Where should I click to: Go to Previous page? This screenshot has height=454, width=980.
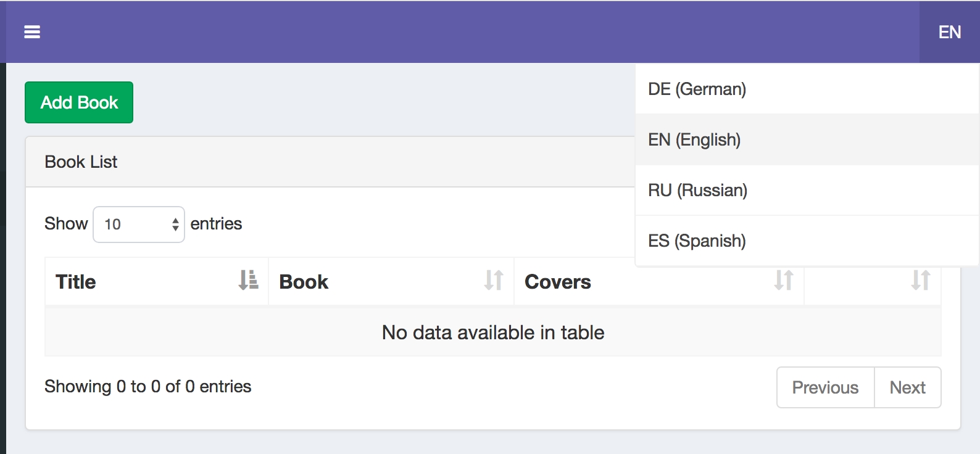pyautogui.click(x=825, y=387)
